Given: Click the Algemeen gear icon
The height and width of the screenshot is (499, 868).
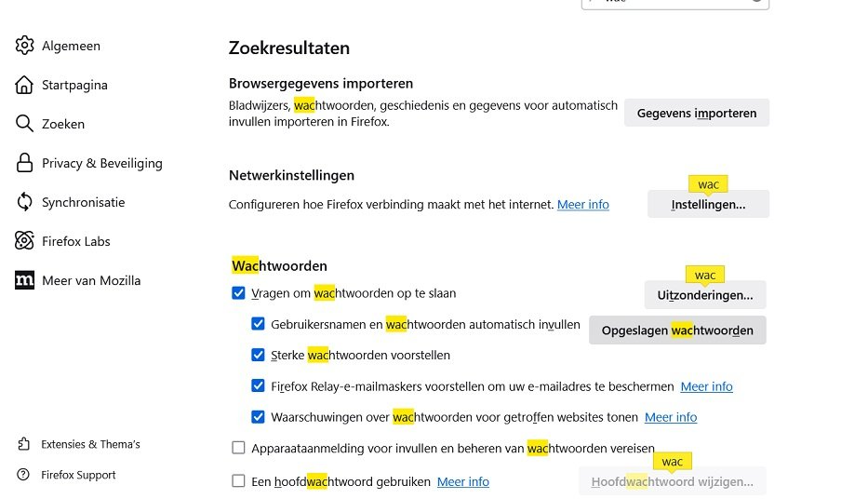Looking at the screenshot, I should click(25, 46).
